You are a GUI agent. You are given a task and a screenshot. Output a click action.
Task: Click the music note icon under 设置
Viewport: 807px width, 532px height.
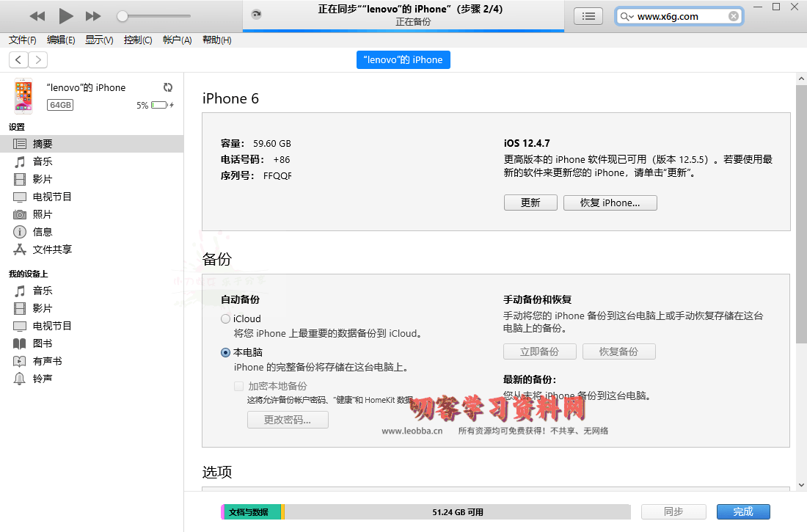tap(20, 161)
